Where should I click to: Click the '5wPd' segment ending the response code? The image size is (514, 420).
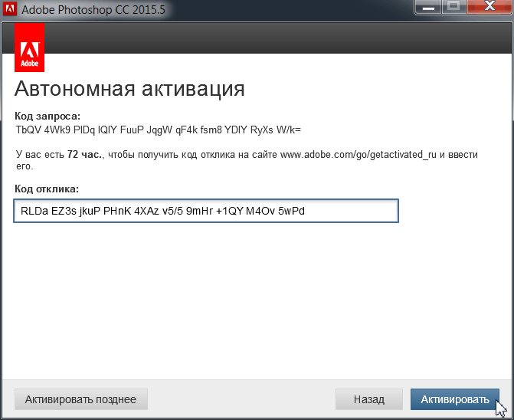pos(290,210)
